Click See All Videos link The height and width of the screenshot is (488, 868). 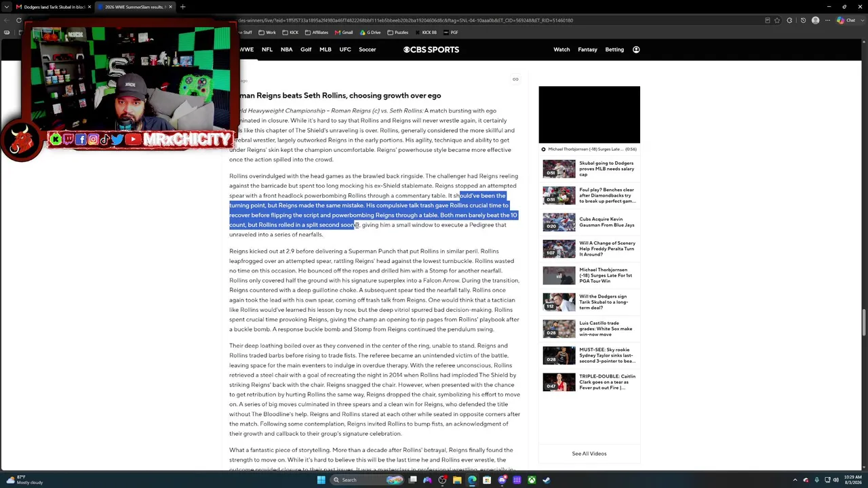589,453
